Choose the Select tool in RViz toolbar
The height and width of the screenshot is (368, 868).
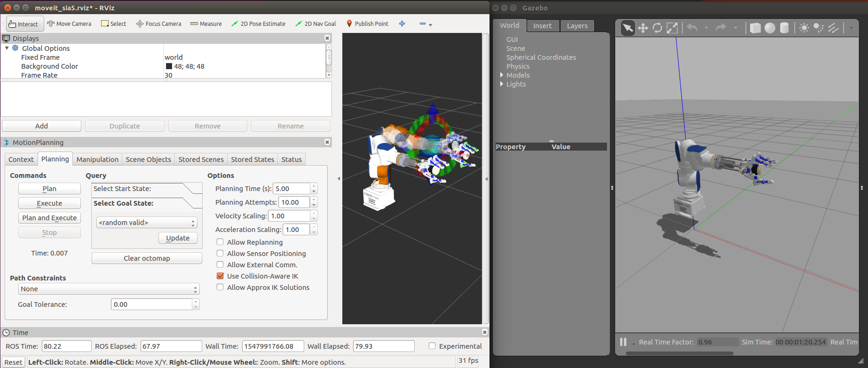point(113,24)
